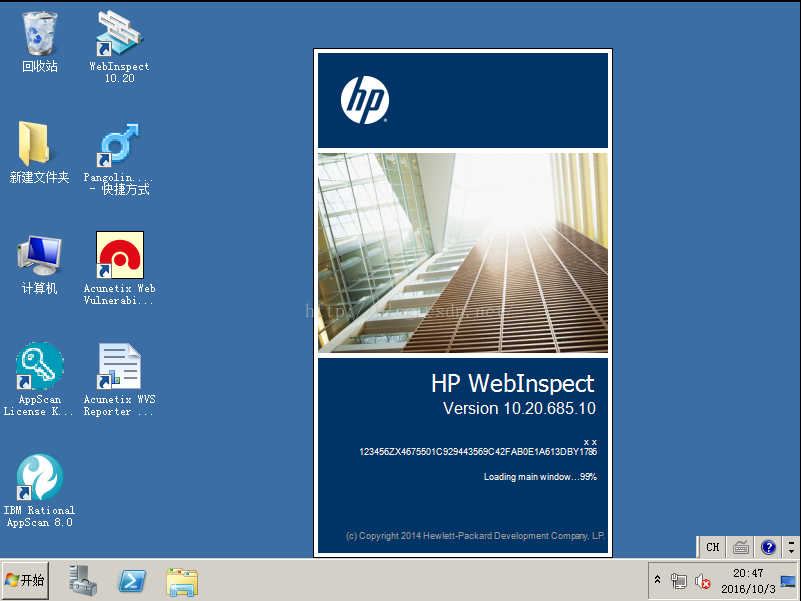Click the show desktop icon beside the clock
801x601 pixels.
click(x=788, y=581)
